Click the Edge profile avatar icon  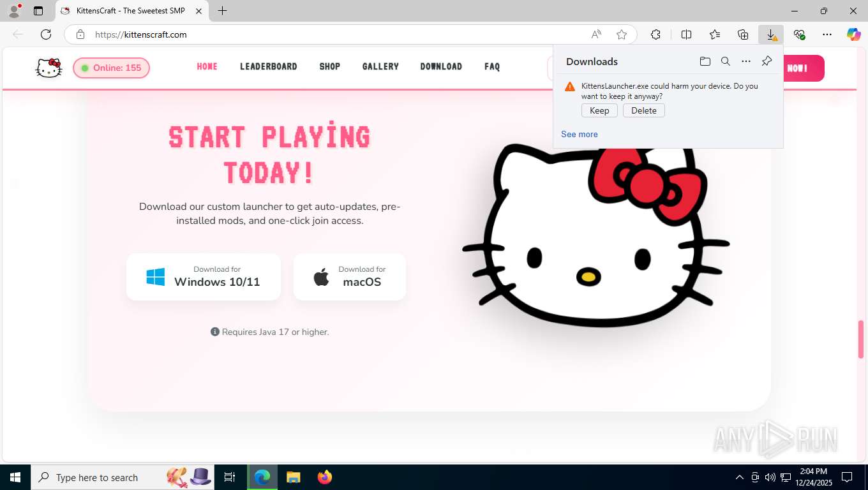(14, 11)
